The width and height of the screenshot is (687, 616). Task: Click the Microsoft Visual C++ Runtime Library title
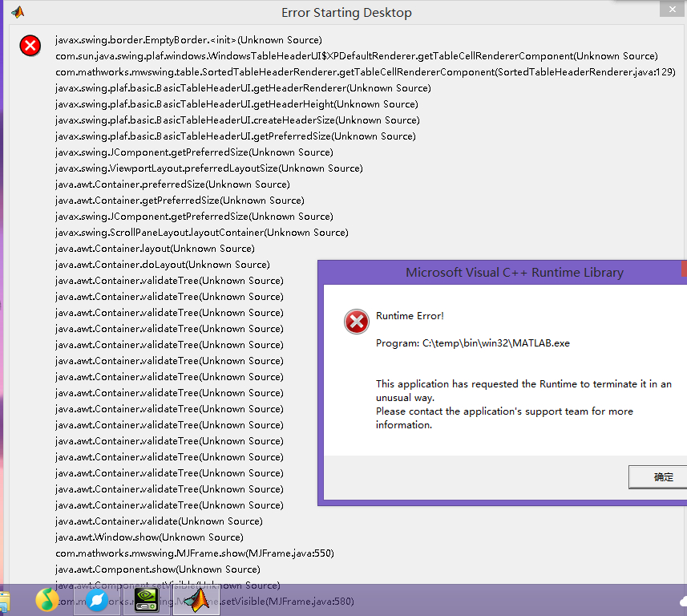point(515,272)
